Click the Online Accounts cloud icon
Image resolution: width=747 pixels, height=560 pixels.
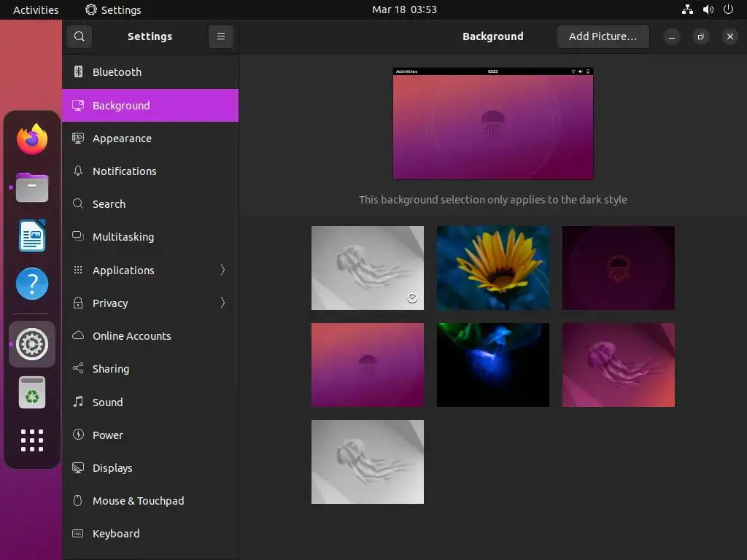[x=78, y=335]
